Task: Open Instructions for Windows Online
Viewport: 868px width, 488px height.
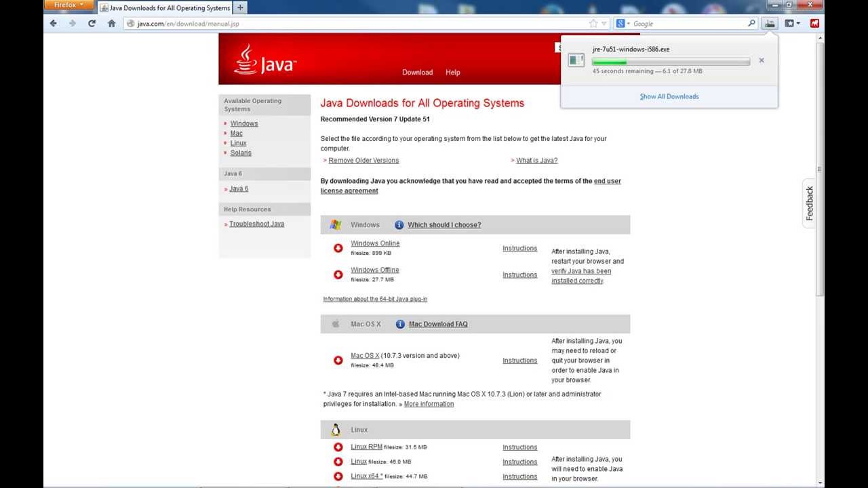Action: click(519, 248)
